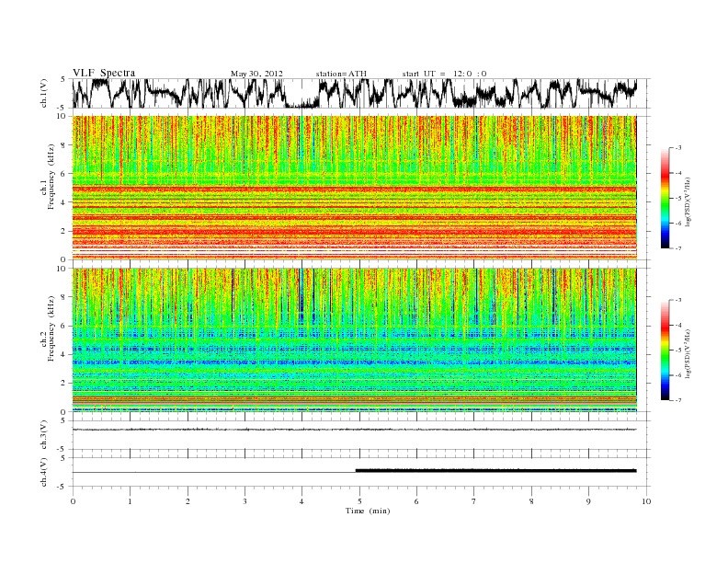Image resolution: width=728 pixels, height=563 pixels.
Task: Click the time axis tick label '0'
Action: click(73, 501)
